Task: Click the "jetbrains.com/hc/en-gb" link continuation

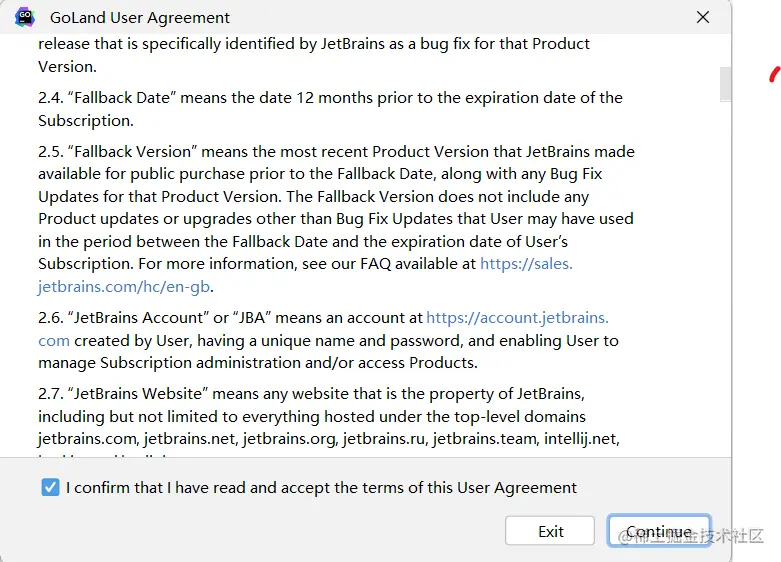Action: 124,287
